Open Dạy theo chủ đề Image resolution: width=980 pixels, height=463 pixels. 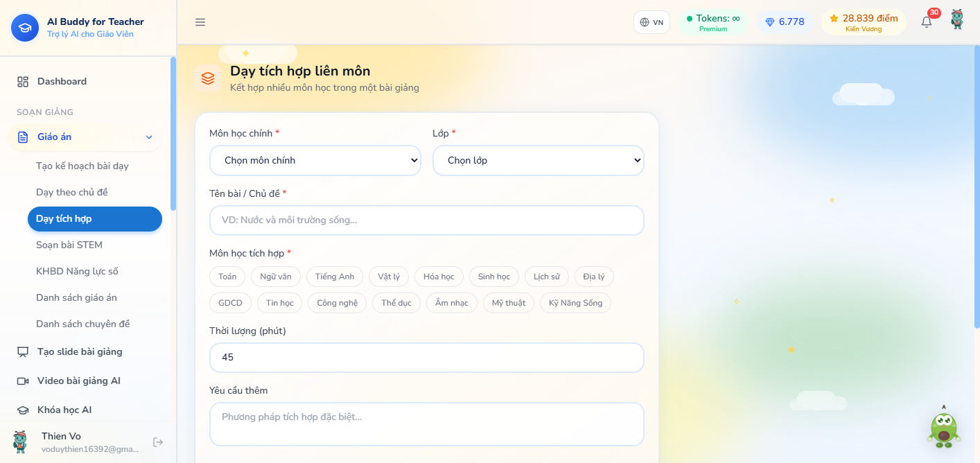95,193
